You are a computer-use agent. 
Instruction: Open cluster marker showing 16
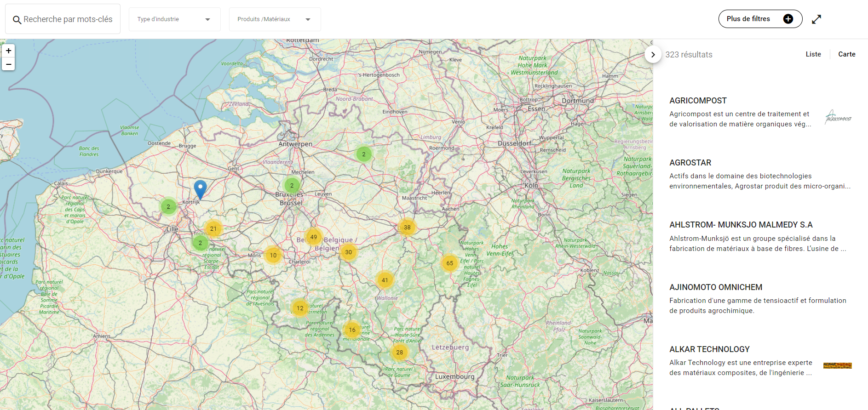click(352, 330)
